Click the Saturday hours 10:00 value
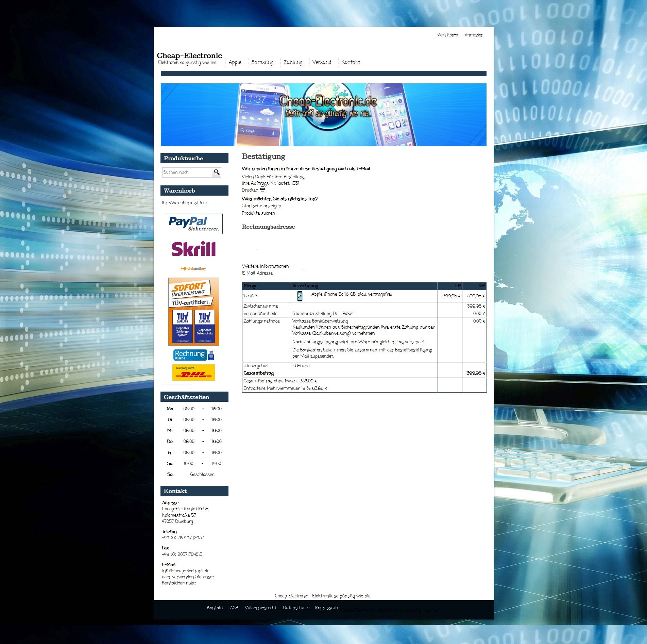Screen dimensions: 647x644 click(188, 464)
